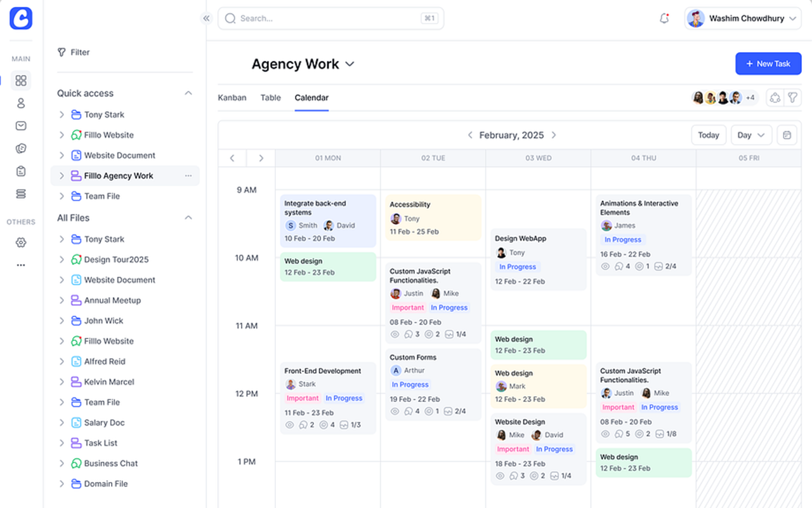Click the calendar settings icon beside Day dropdown
The height and width of the screenshot is (508, 812).
(786, 135)
